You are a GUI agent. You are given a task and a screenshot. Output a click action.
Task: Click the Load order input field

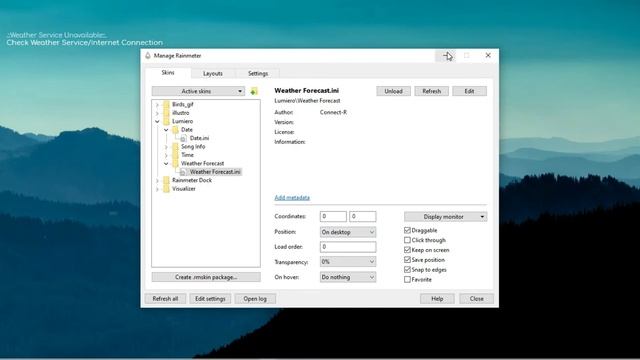pos(348,247)
